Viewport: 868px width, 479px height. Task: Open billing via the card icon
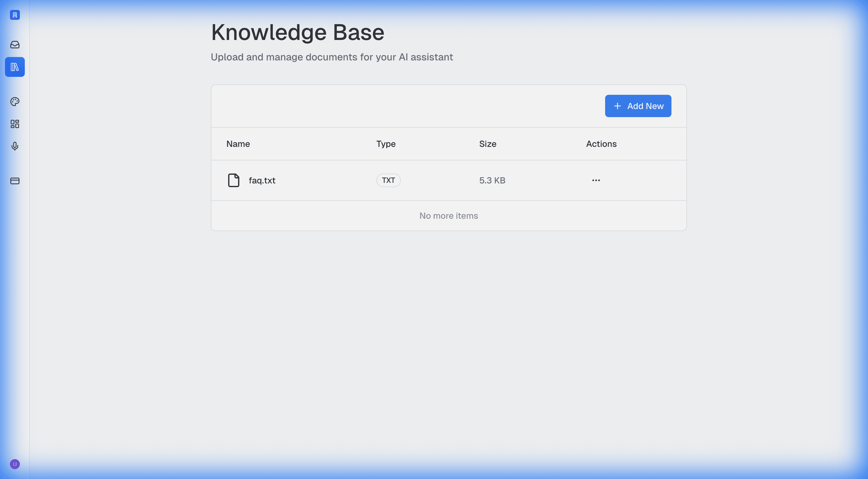coord(15,181)
